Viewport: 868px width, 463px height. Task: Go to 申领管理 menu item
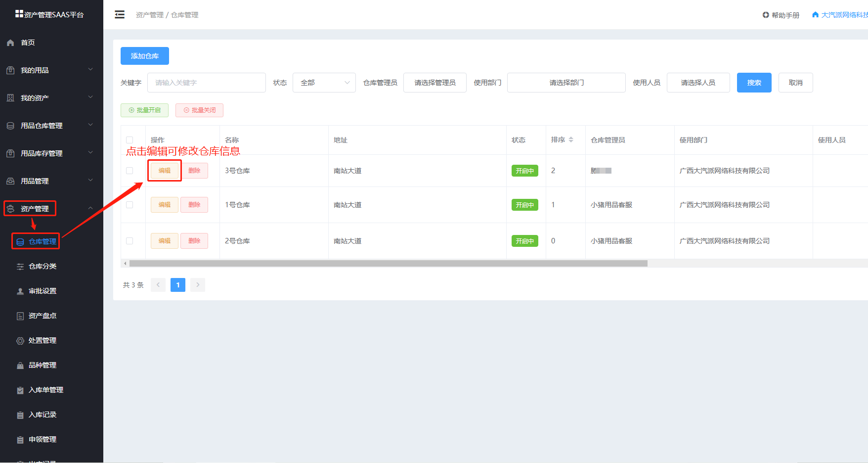click(42, 439)
